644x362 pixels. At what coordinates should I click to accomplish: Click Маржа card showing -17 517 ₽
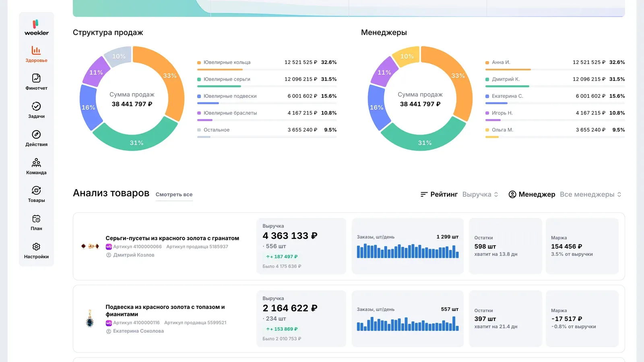(x=582, y=319)
